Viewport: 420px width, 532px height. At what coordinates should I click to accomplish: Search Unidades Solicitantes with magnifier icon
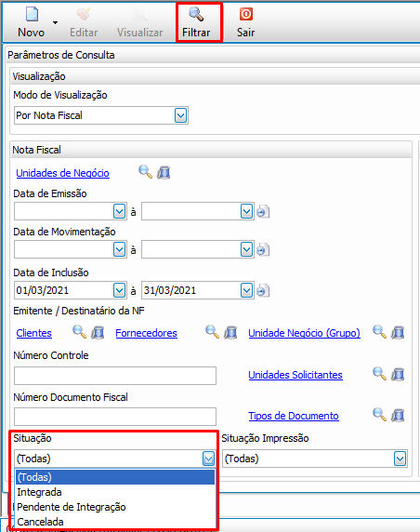click(x=380, y=374)
